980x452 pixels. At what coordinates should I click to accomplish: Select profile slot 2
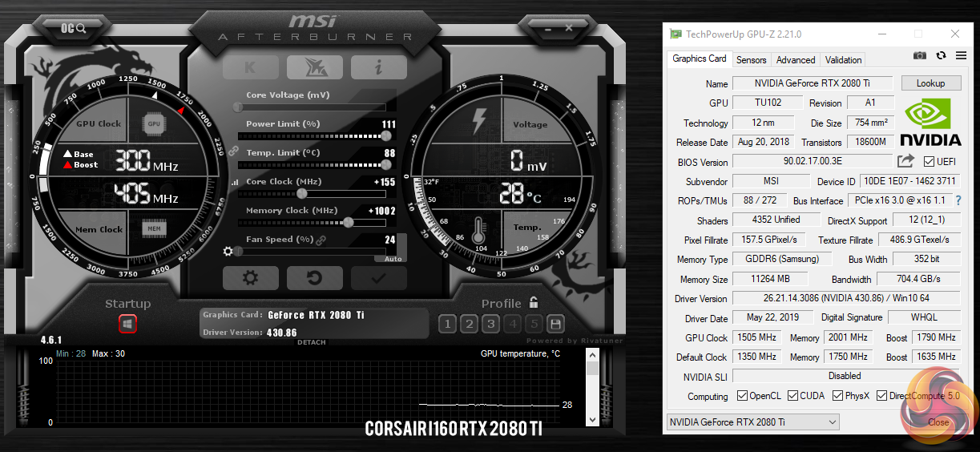[469, 324]
